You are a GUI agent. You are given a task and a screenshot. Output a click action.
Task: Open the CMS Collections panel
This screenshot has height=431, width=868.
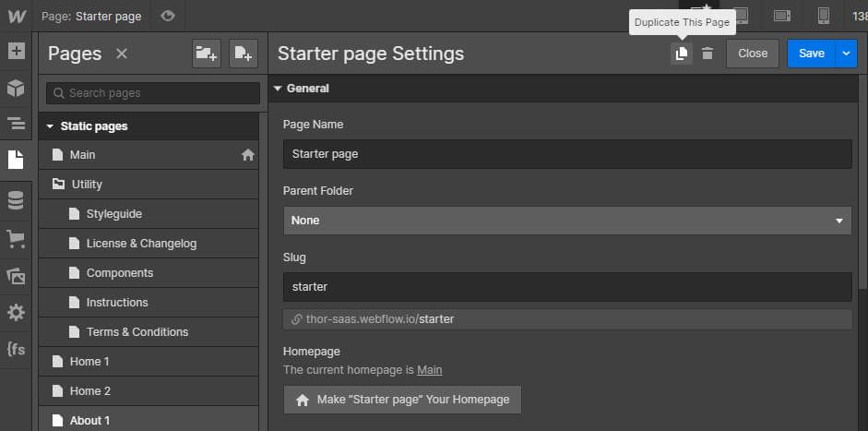16,200
